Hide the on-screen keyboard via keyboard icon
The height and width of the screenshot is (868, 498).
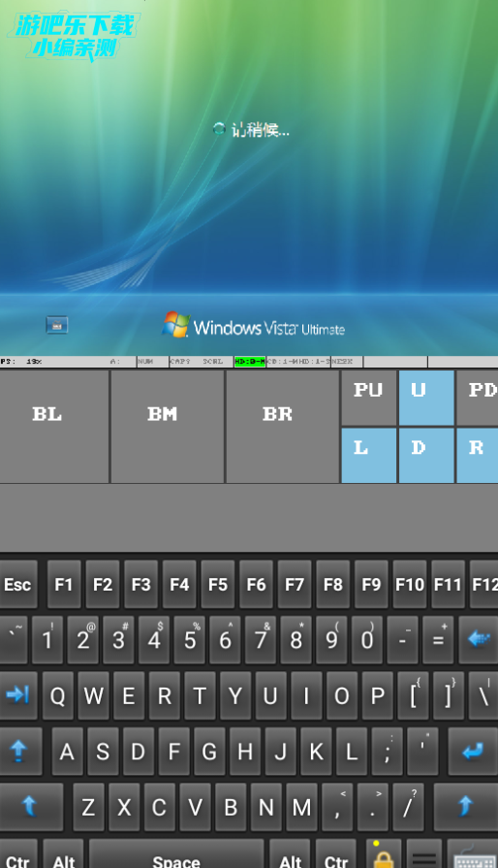(x=473, y=855)
